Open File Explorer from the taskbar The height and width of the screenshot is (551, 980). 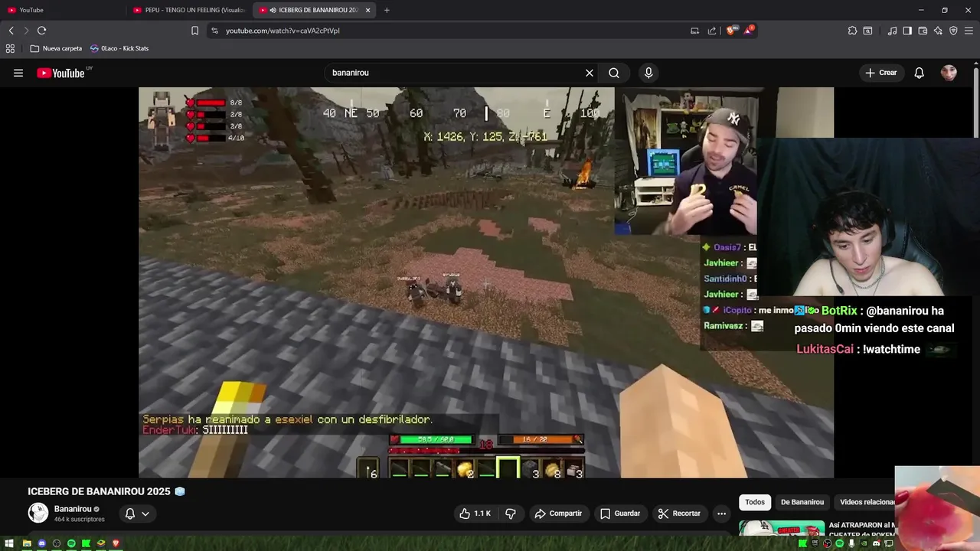click(x=27, y=543)
